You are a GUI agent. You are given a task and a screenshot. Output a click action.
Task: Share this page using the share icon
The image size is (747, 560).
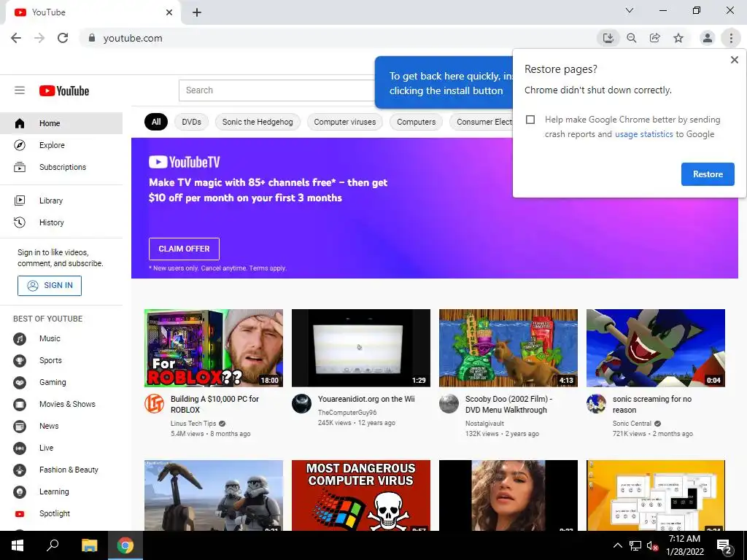(x=655, y=38)
